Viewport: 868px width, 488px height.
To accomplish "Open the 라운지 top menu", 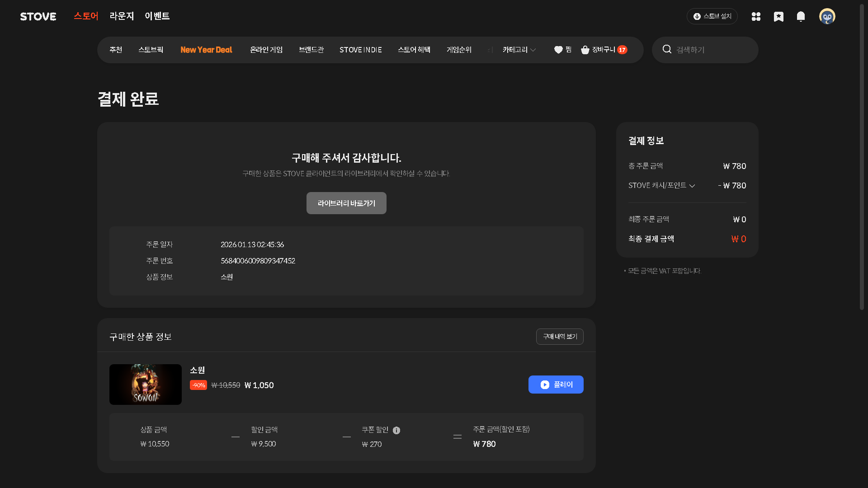I will coord(122,16).
